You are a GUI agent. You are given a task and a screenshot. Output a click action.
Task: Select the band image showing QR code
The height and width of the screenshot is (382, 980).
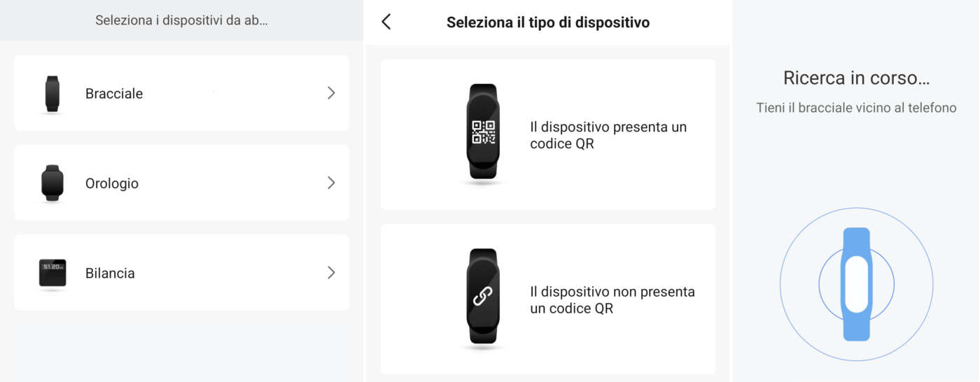tap(483, 132)
